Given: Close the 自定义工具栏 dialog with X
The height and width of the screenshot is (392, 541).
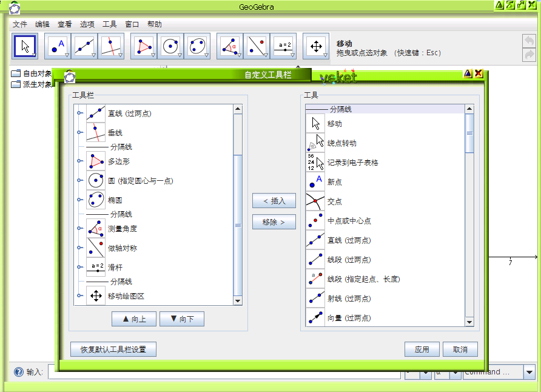Looking at the screenshot, I should point(478,73).
